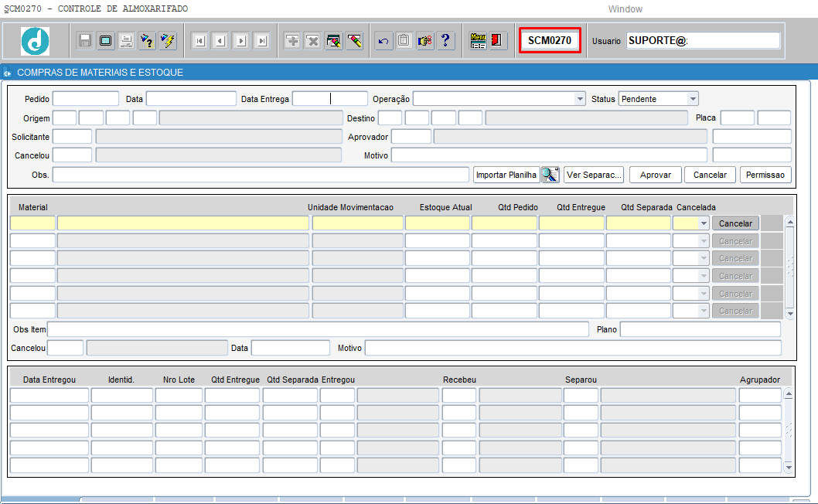Expand the Cancelada dropdown in first material row
This screenshot has width=818, height=504.
point(703,223)
